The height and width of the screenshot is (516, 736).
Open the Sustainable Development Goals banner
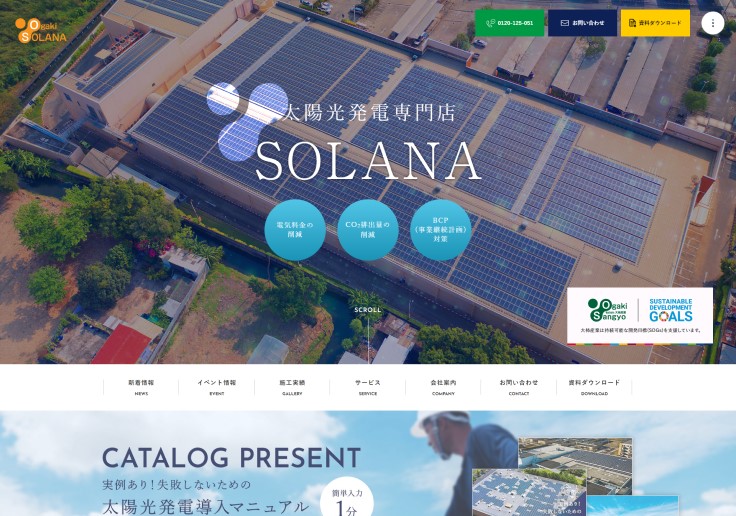point(640,316)
